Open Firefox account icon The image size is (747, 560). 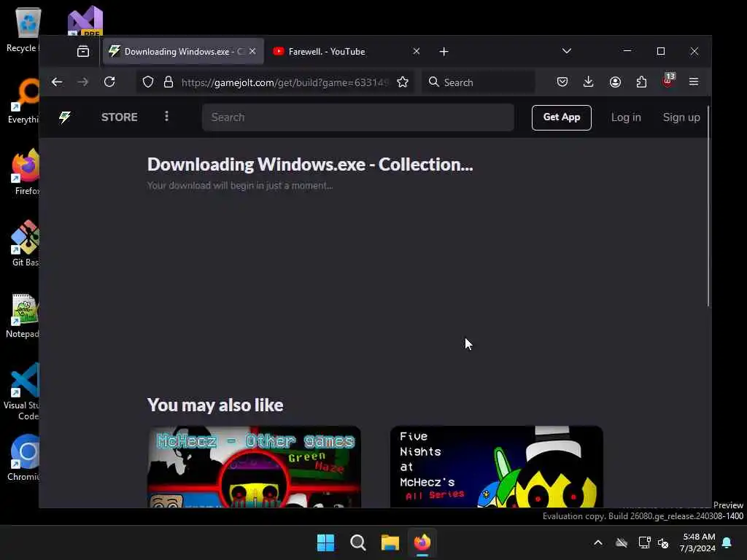[x=615, y=82]
